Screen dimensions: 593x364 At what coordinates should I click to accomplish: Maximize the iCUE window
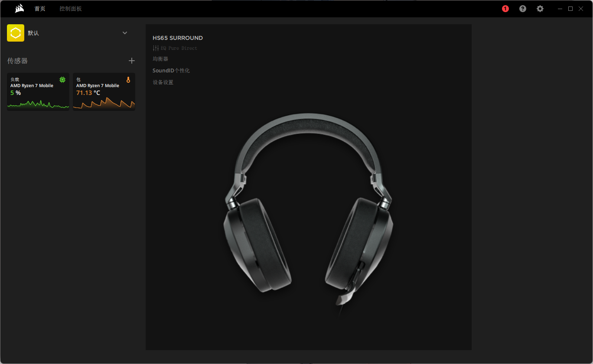click(570, 9)
